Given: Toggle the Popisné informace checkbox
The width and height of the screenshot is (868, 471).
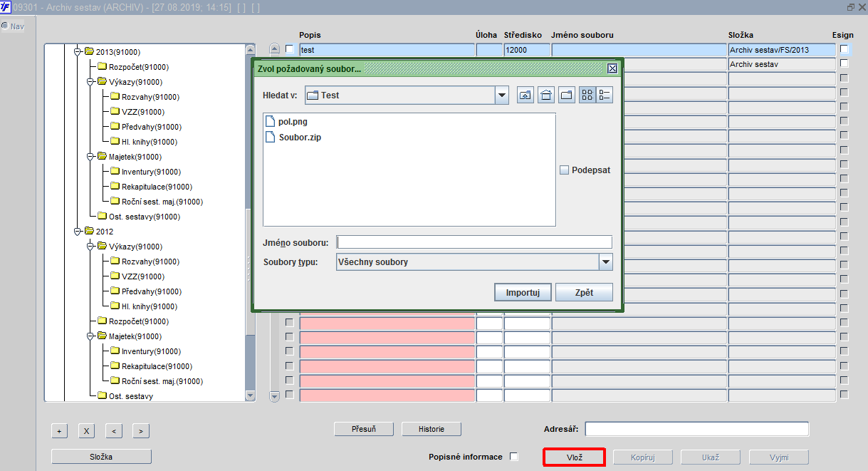Looking at the screenshot, I should pyautogui.click(x=514, y=457).
